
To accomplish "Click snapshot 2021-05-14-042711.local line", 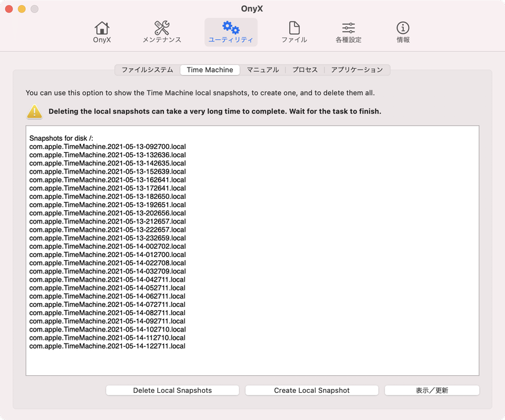I will 107,279.
